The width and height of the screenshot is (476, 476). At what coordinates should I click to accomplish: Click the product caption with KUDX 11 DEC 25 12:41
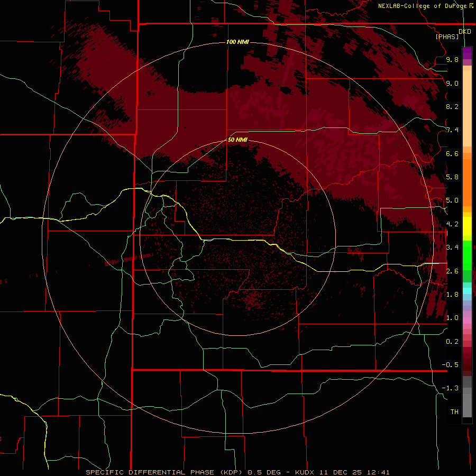click(x=237, y=472)
